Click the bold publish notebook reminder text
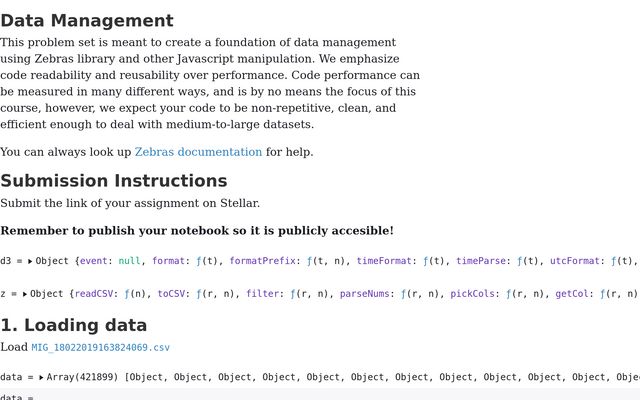 [197, 230]
